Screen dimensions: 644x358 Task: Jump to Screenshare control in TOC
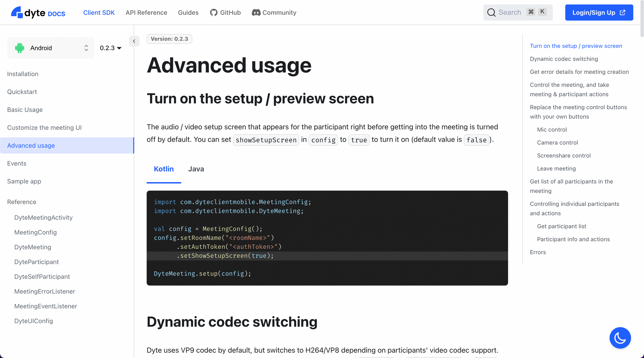tap(563, 156)
